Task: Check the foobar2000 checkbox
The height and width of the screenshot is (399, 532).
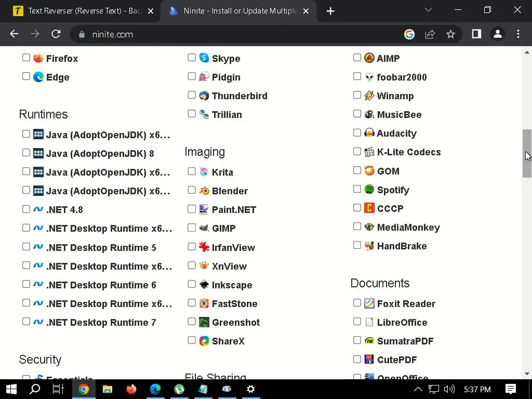Action: (x=357, y=76)
